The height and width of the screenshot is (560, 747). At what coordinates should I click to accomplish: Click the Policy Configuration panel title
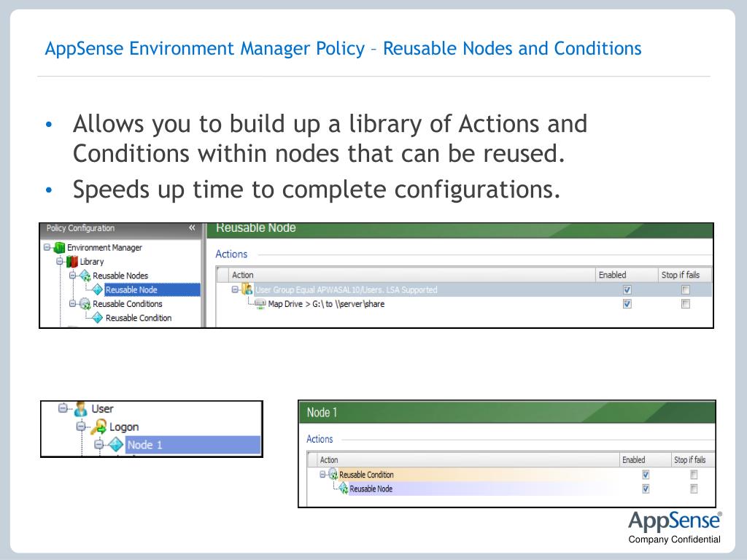80,228
